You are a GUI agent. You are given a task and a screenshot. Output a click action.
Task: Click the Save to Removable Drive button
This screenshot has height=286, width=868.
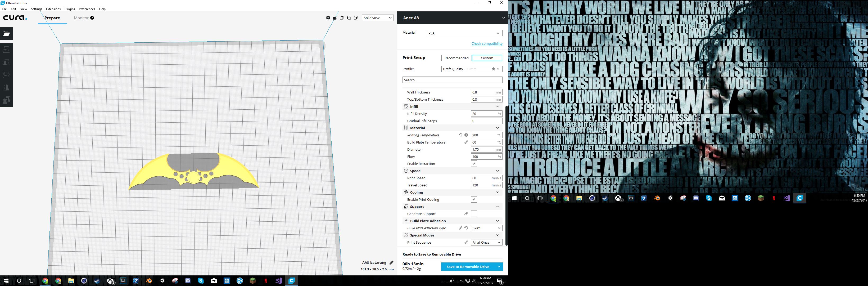click(x=468, y=267)
